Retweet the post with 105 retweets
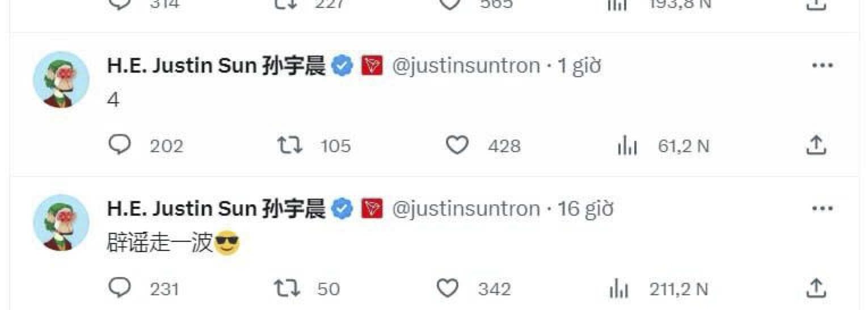This screenshot has width=868, height=310. point(289,146)
